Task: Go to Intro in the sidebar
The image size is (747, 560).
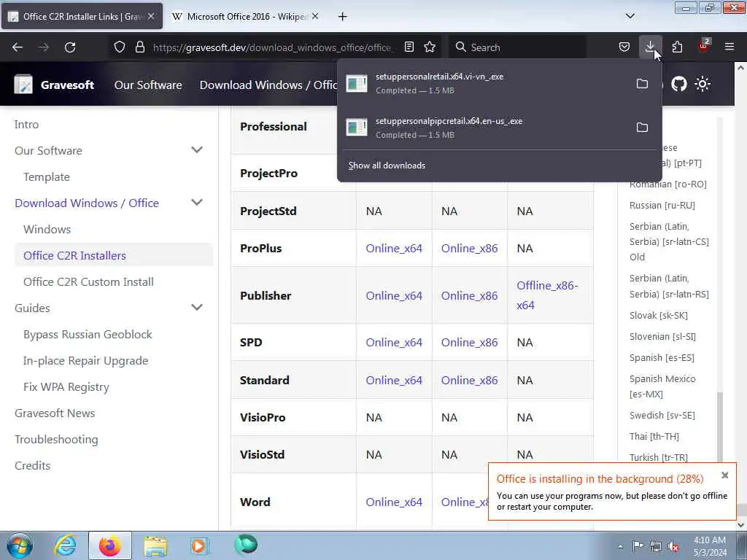Action: tap(26, 124)
